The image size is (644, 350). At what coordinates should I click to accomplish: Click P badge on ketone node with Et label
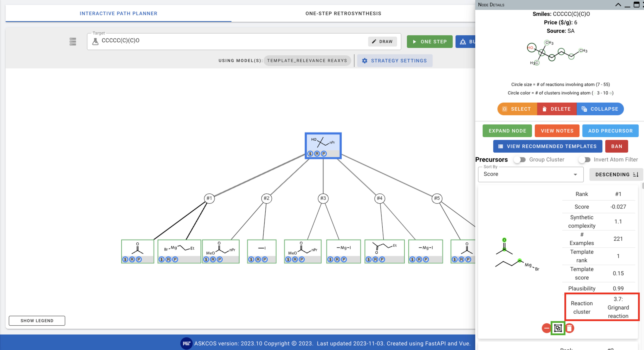pos(382,259)
